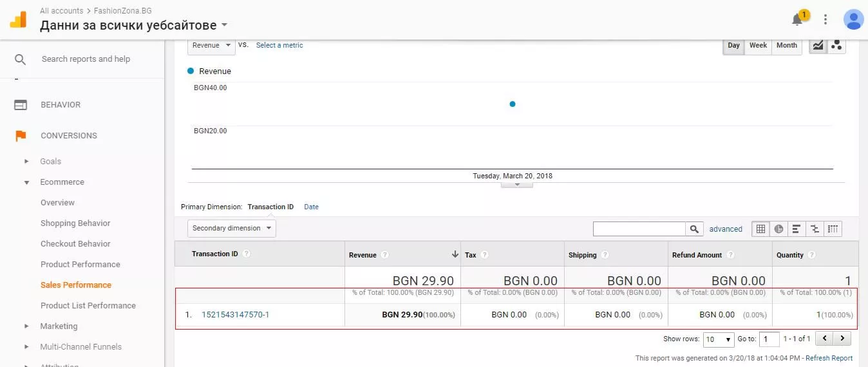This screenshot has height=367, width=868.
Task: Expand the Multi-Channel Funnels section
Action: click(x=26, y=347)
